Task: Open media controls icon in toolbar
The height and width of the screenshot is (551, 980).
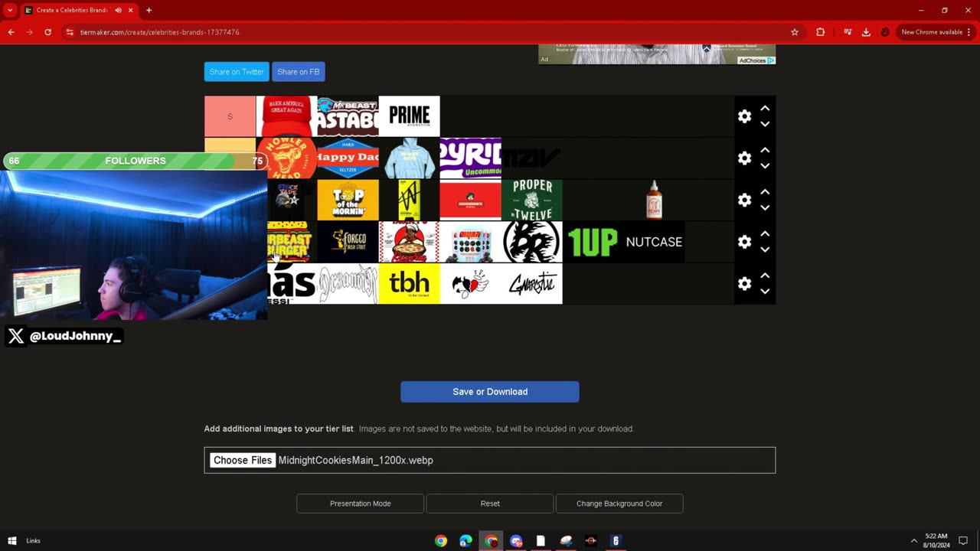Action: (848, 32)
